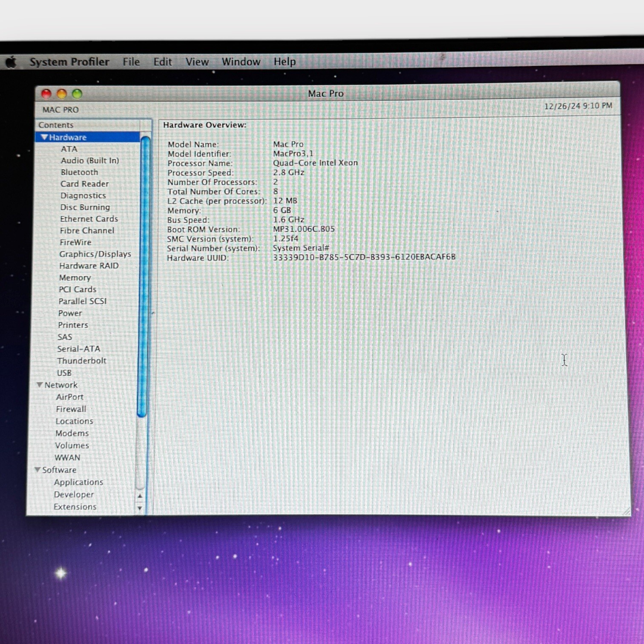Click the sidebar scroll down arrow
644x644 pixels.
coord(140,508)
